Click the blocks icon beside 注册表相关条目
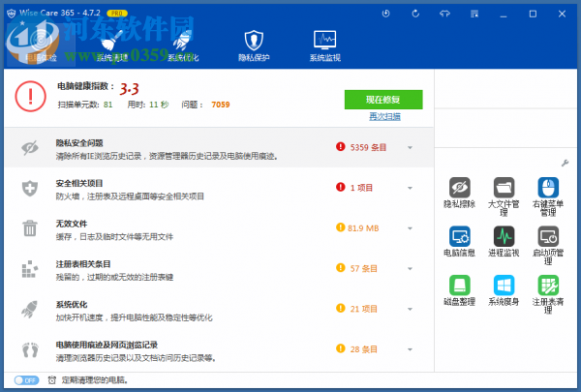The height and width of the screenshot is (392, 581). click(x=30, y=269)
